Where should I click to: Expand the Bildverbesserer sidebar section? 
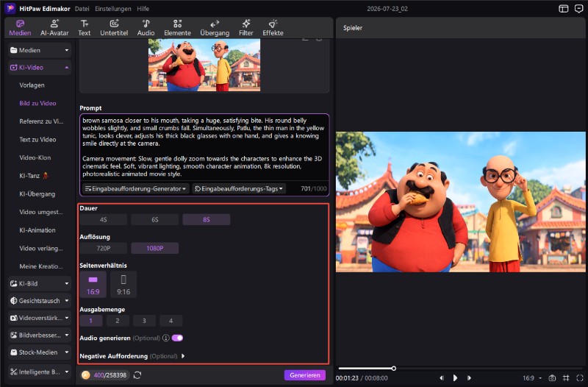click(x=40, y=335)
